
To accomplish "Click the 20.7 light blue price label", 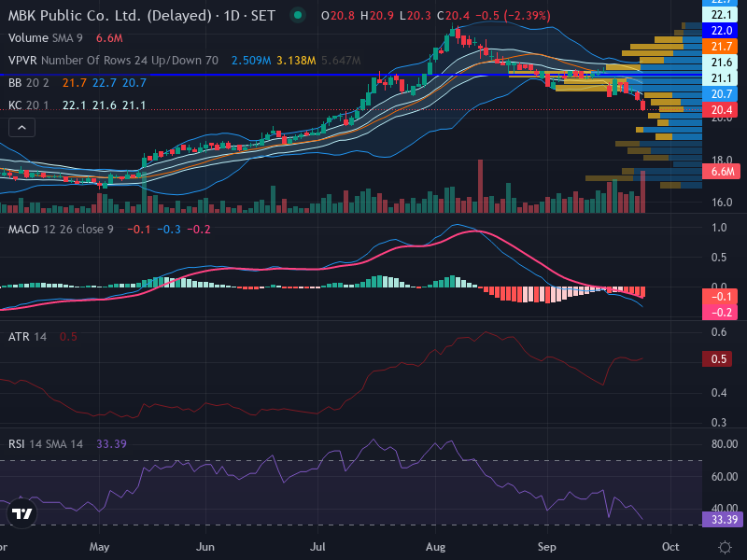I will [720, 94].
